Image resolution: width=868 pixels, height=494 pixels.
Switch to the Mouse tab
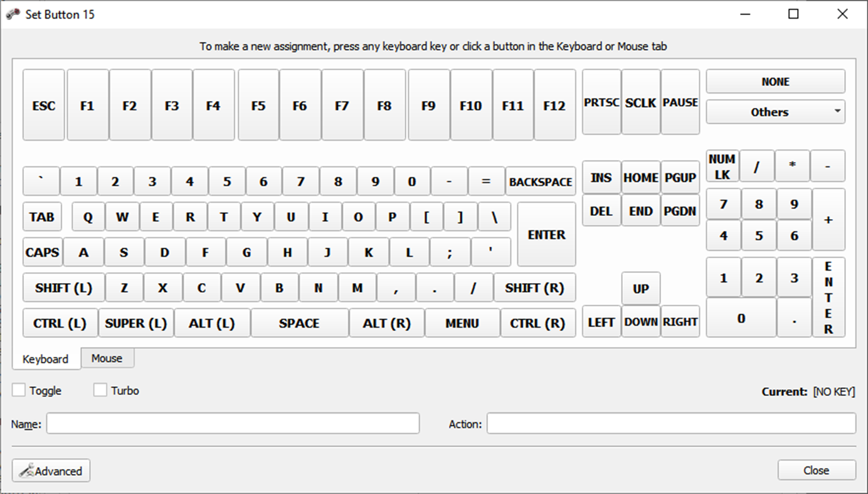tap(107, 358)
